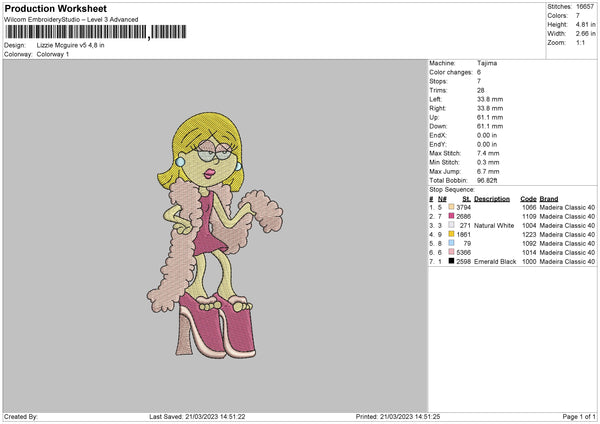Click the 'N#' column header
The height and width of the screenshot is (424, 600).
(x=442, y=199)
